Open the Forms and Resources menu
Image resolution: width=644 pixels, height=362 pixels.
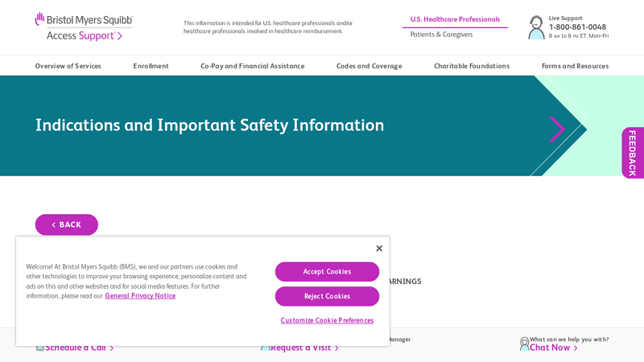(575, 66)
